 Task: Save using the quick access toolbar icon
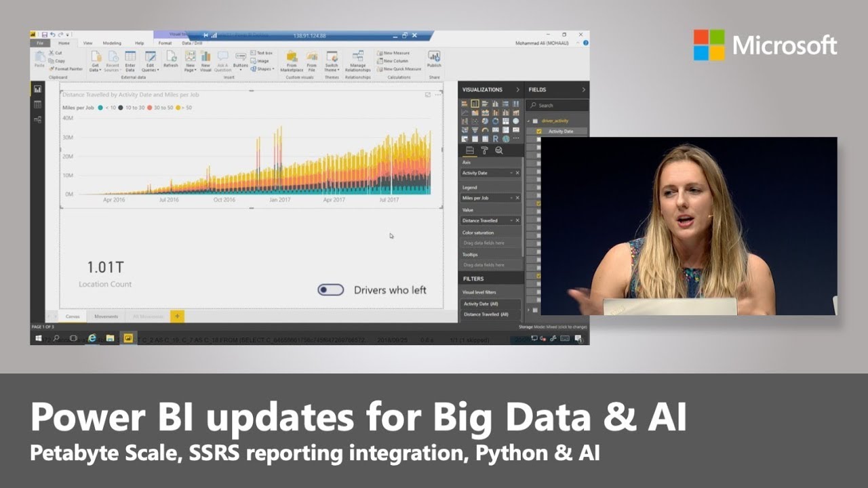point(44,35)
